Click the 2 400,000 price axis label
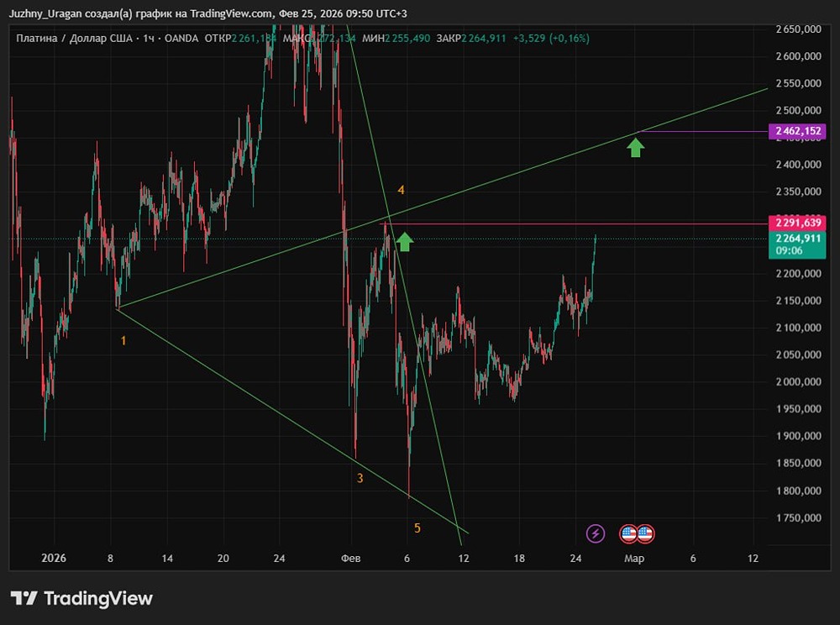Viewport: 840px width, 625px height. 798,165
